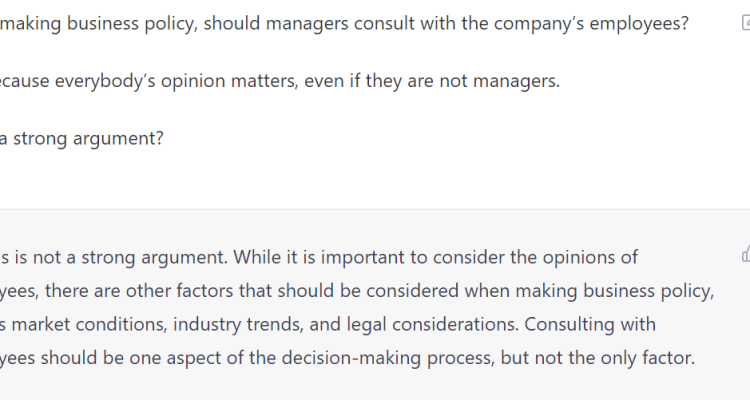This screenshot has width=750, height=400.
Task: Click the divider between user message and response
Action: [x=375, y=209]
